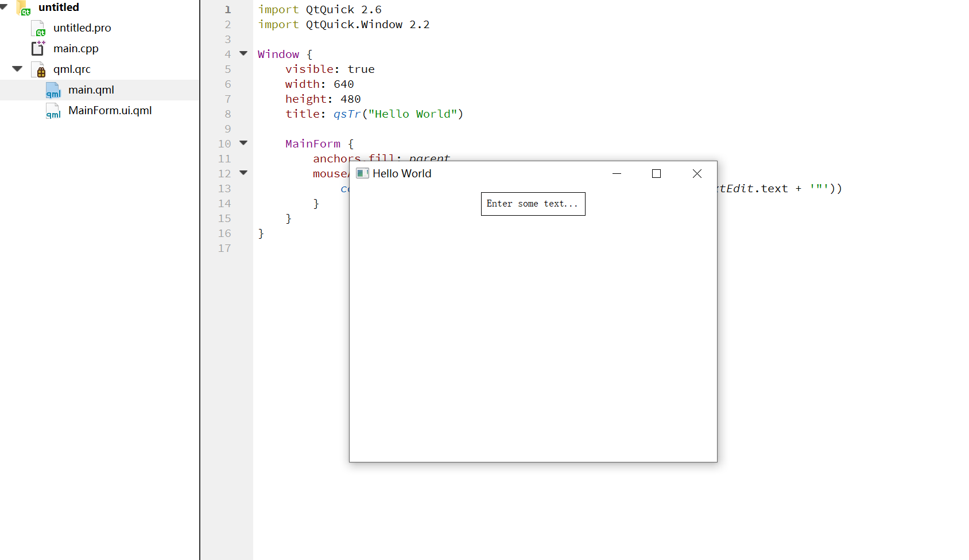This screenshot has height=560, width=969.
Task: Click line number 17 in the gutter
Action: [x=224, y=248]
